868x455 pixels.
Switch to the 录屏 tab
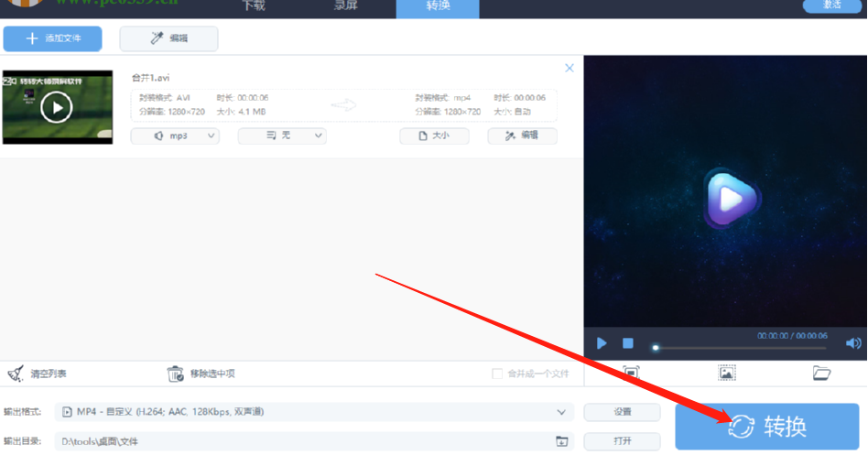346,6
